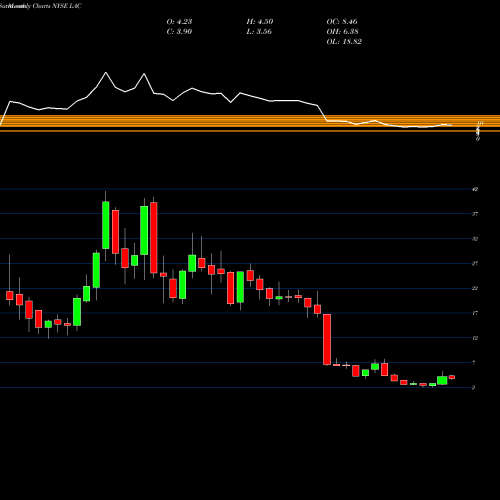Select the long red candle falling from 17 to 7
Image resolution: width=500 pixels, height=500 pixels.
pyautogui.click(x=327, y=339)
